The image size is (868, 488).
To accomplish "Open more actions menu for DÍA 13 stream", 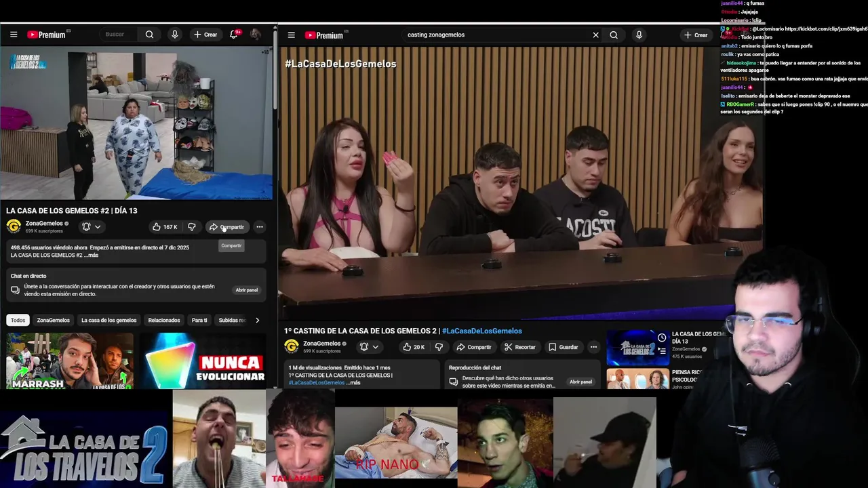I will pos(260,227).
